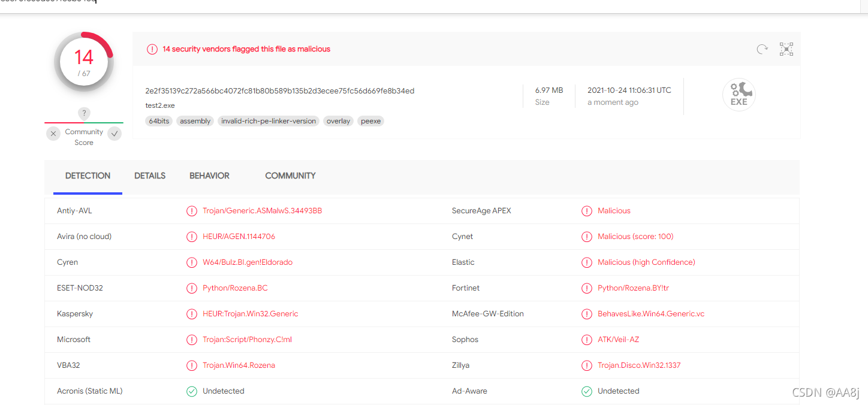Click the 64bits tag

point(159,121)
